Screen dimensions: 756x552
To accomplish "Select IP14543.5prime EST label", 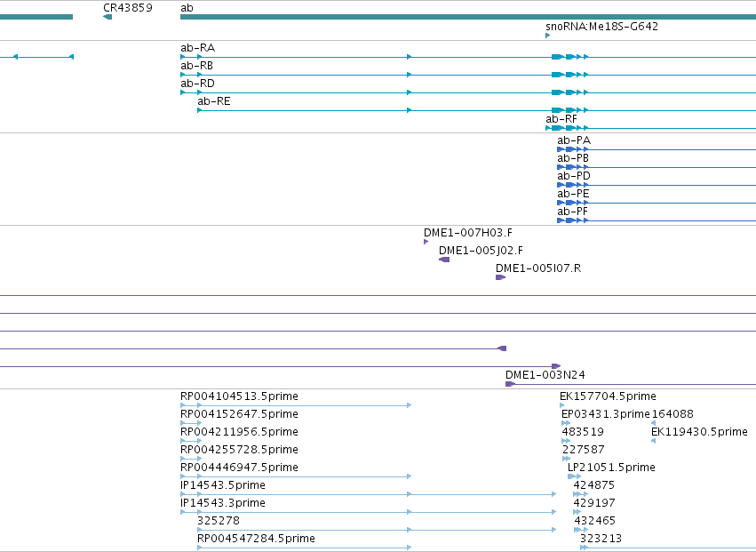I will coord(223,485).
